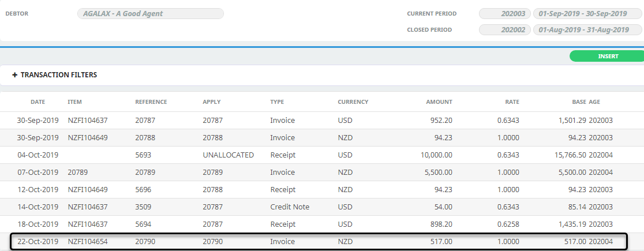Select the Credit Note 3509 row

tap(322, 207)
